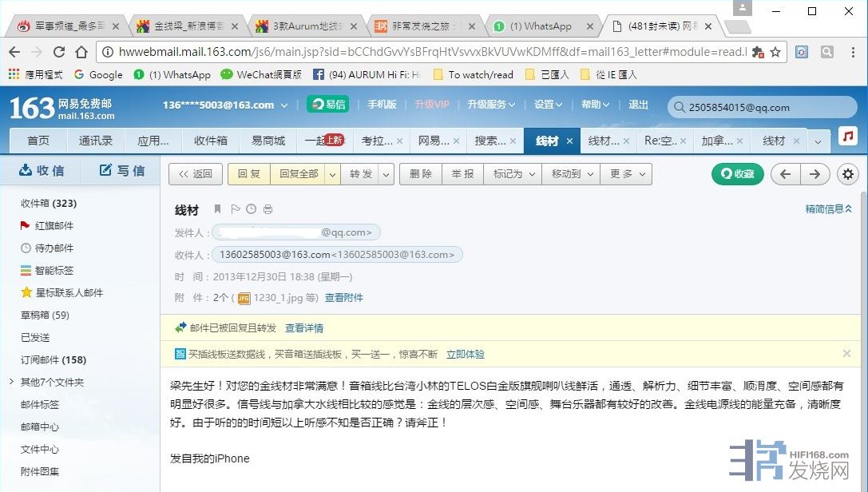Expand the 其他7个文件夹 folder list
Screen dimensions: 868x492
(x=11, y=382)
